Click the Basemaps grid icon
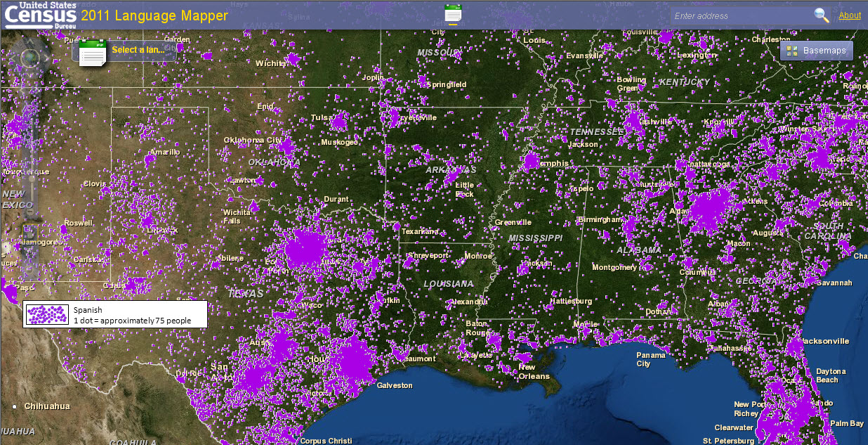The height and width of the screenshot is (445, 868). tap(792, 51)
